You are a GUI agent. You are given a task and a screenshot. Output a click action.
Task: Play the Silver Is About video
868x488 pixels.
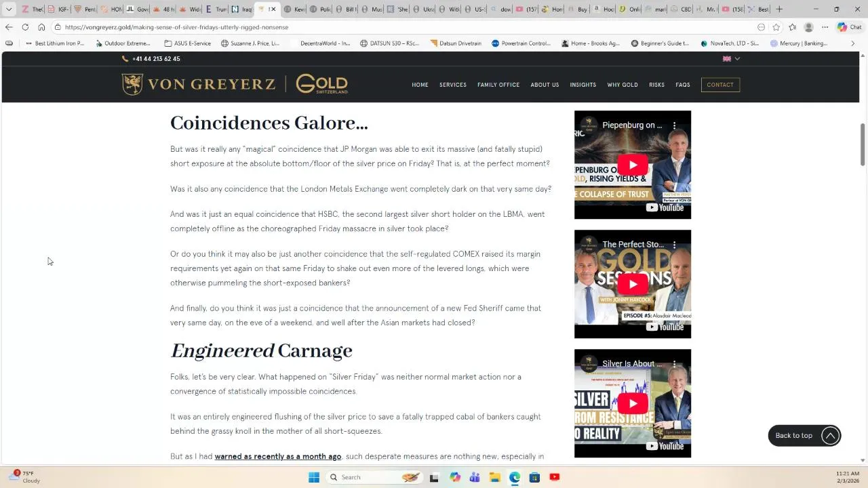633,403
